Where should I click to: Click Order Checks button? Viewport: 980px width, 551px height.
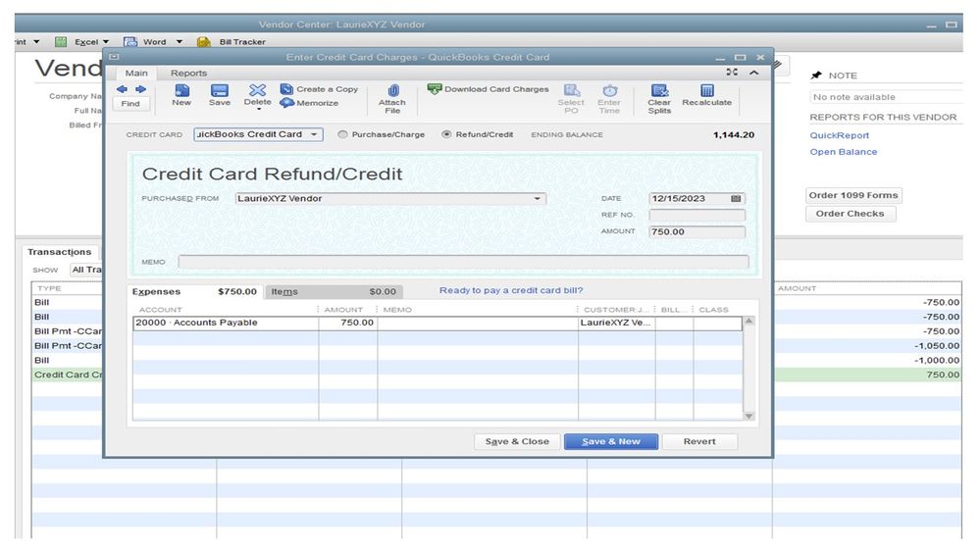tap(850, 214)
